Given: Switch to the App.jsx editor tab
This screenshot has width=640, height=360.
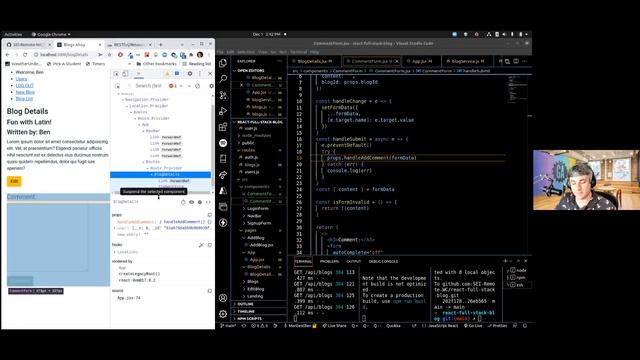Looking at the screenshot, I should point(419,61).
